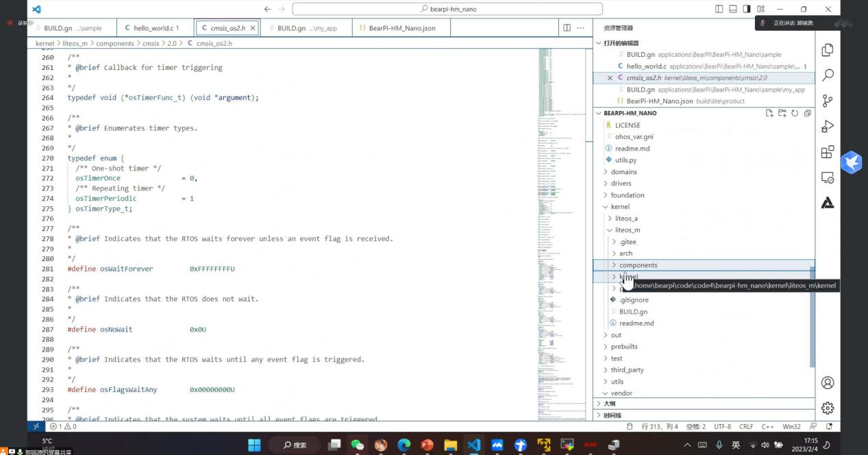Open the Source Control view
Screen dimensions: 868x455
(828, 100)
